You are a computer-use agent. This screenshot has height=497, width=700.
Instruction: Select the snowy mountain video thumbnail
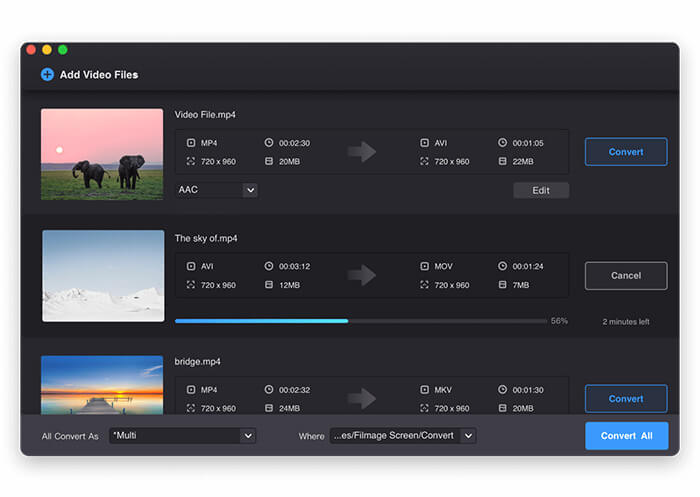102,276
